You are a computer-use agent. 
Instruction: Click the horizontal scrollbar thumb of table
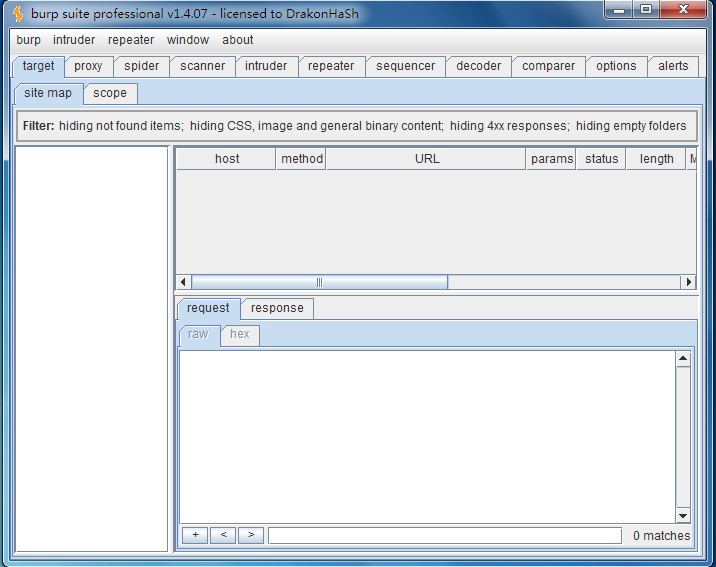(x=319, y=282)
